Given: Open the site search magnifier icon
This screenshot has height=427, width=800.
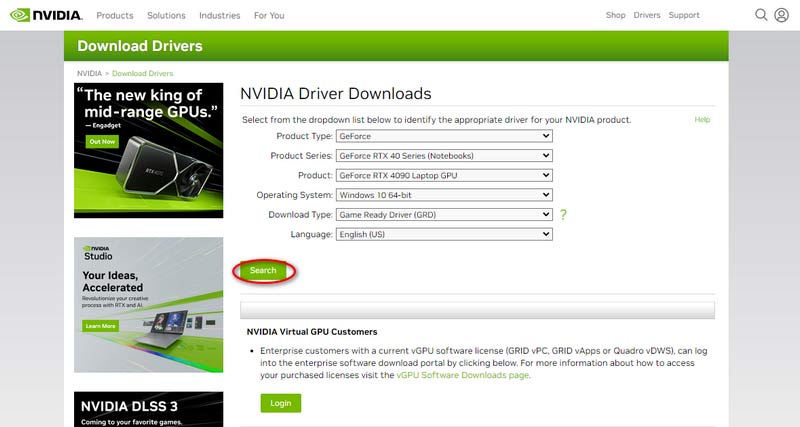Looking at the screenshot, I should point(761,15).
